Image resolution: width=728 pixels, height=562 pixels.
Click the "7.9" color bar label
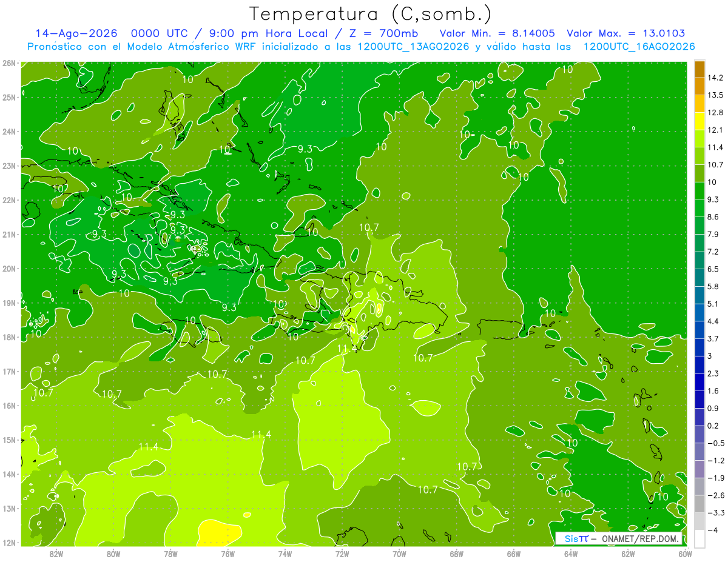pos(713,235)
